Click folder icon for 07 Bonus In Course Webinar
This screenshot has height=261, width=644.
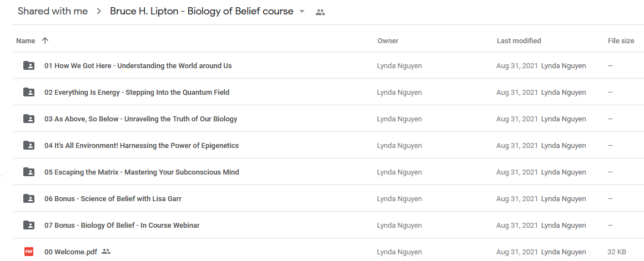(x=29, y=226)
